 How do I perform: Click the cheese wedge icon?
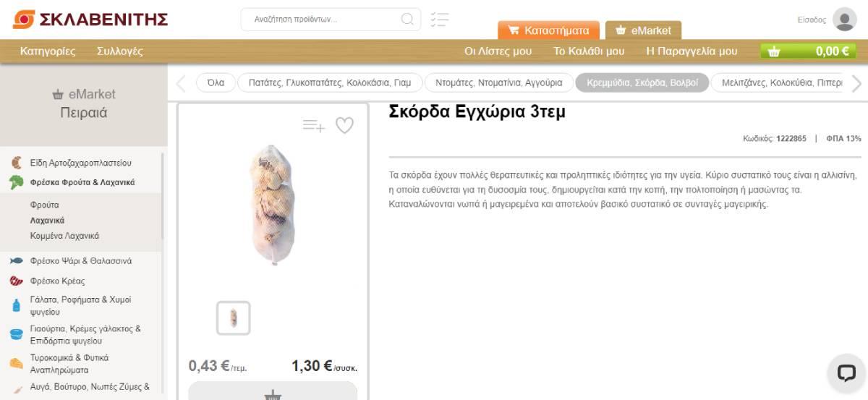(x=16, y=363)
